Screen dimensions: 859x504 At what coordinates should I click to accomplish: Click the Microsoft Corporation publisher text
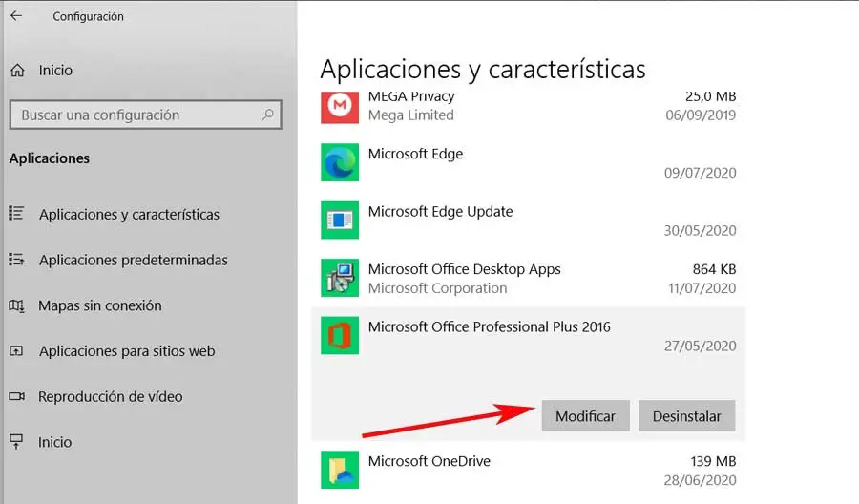[x=438, y=288]
